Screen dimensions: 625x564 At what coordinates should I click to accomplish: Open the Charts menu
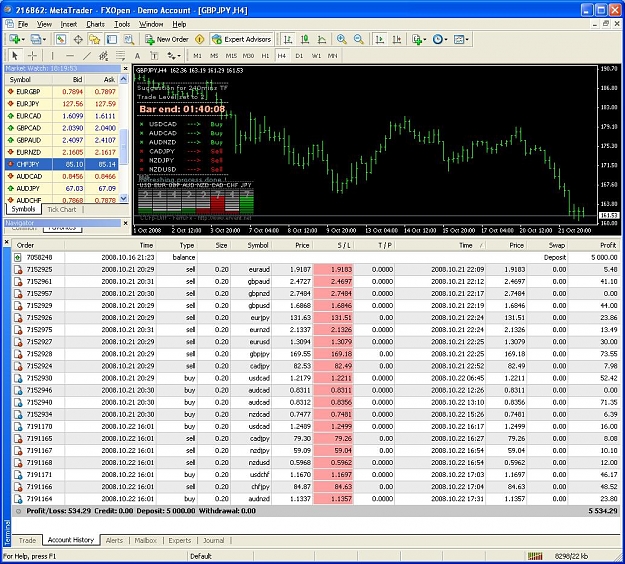coord(95,24)
